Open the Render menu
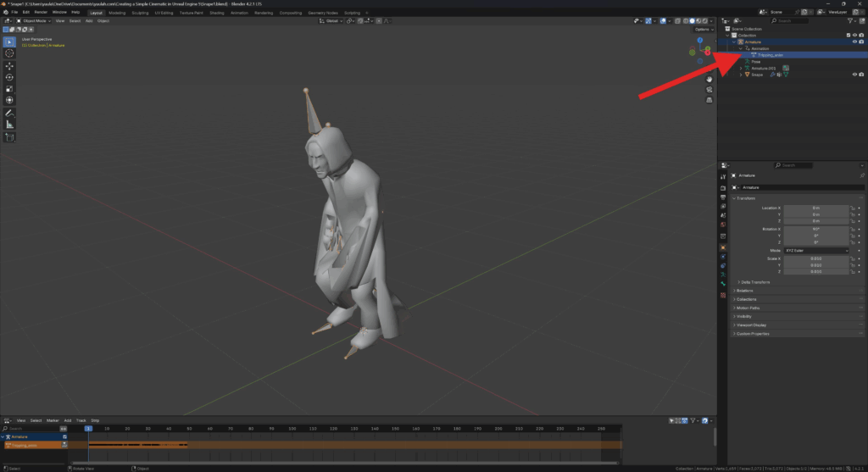The width and height of the screenshot is (868, 472). point(40,13)
